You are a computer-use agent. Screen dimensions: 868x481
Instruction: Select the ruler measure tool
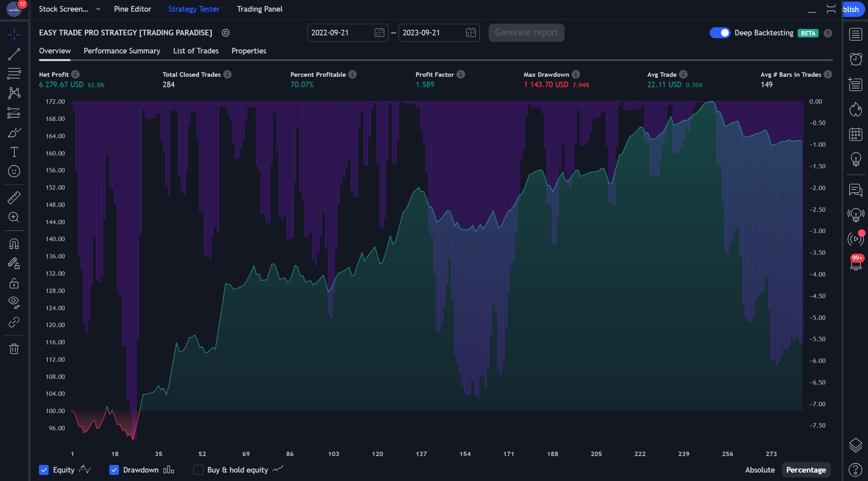[14, 198]
